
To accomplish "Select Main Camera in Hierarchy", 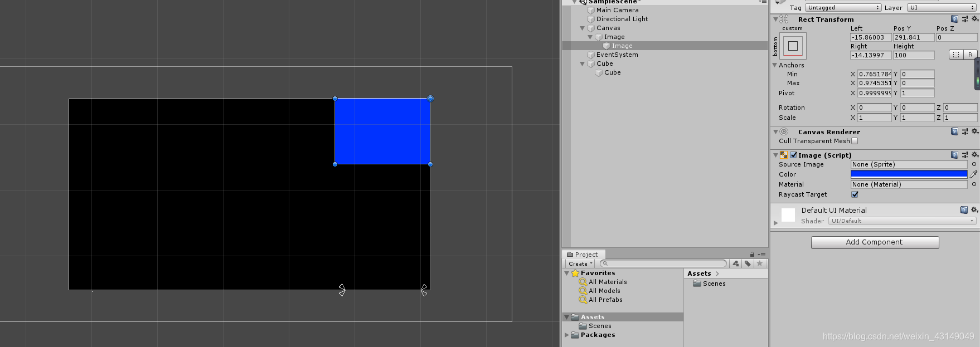I will [618, 10].
